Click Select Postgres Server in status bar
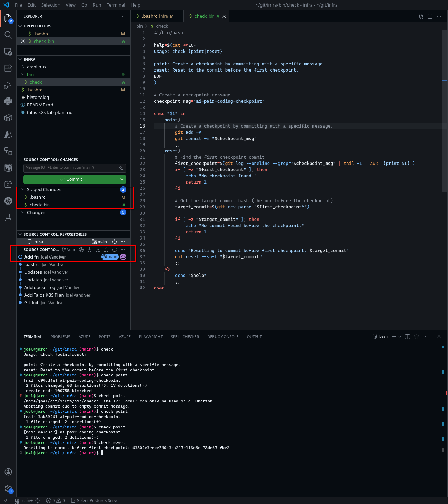The height and width of the screenshot is (504, 448). click(x=98, y=501)
